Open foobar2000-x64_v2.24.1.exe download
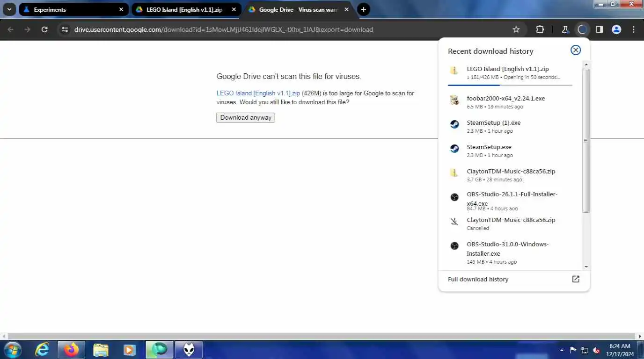 (x=510, y=102)
